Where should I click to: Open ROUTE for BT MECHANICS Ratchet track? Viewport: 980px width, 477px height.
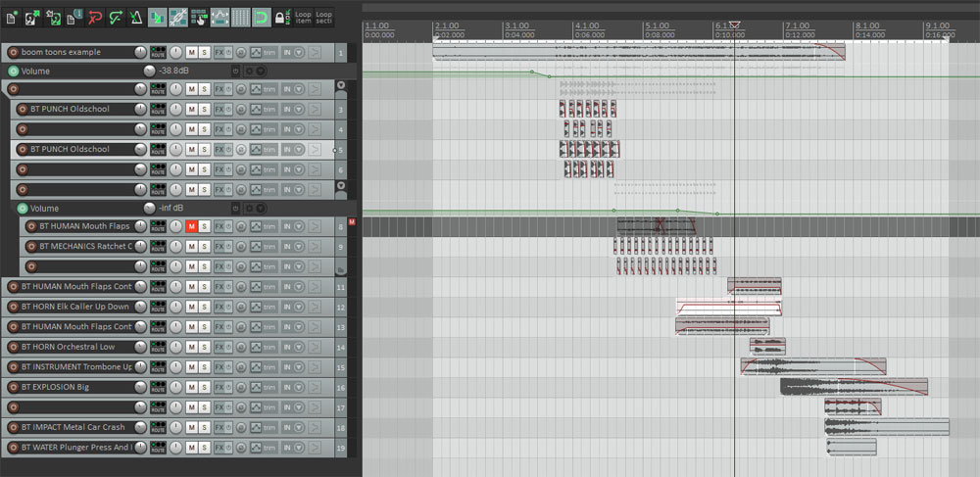158,246
